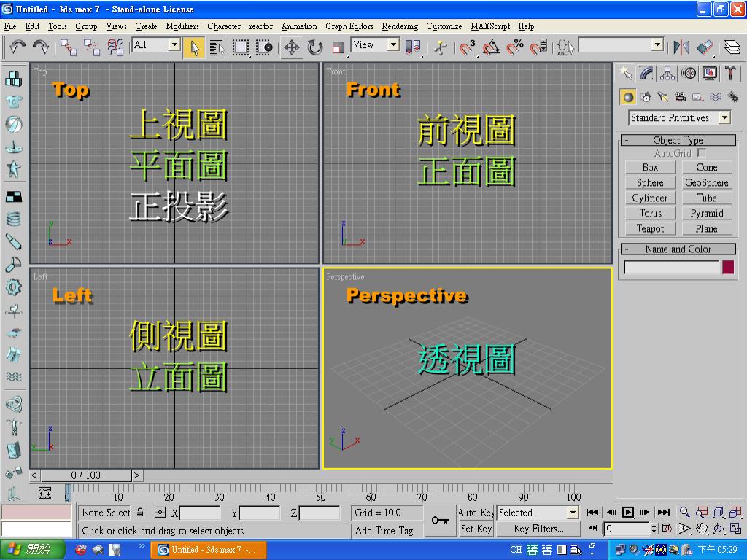Select Cameras category icon
Image resolution: width=747 pixels, height=560 pixels.
(681, 97)
